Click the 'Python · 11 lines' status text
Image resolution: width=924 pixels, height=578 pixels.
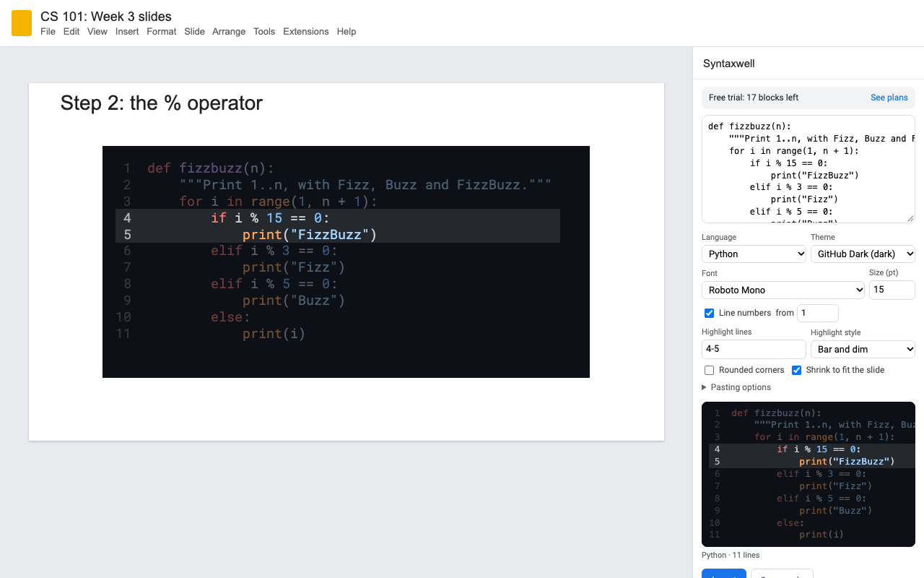click(731, 555)
